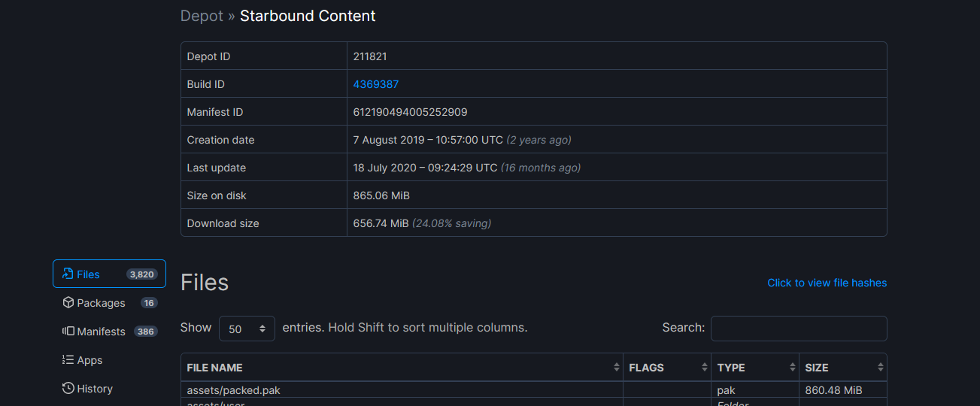Sort by FLAGS column

pos(667,368)
